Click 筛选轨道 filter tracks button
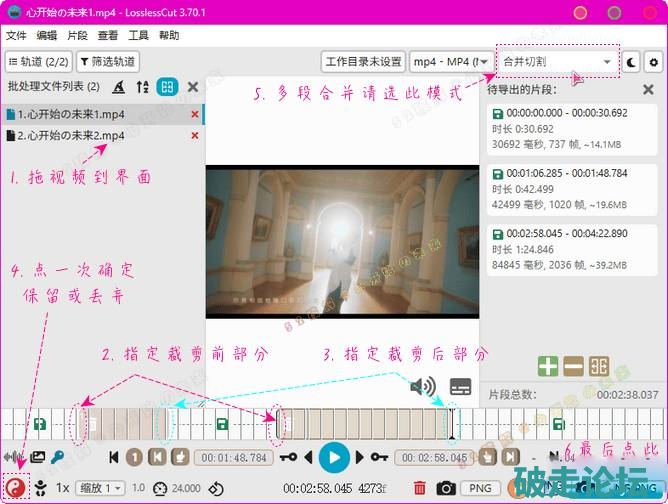This screenshot has width=668, height=504. click(108, 62)
